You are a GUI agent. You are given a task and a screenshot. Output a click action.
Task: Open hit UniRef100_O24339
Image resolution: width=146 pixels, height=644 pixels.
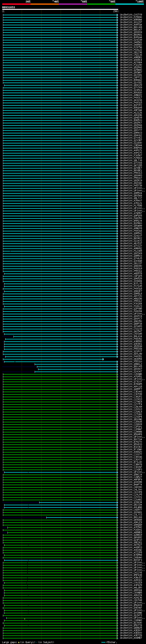tap(131, 40)
